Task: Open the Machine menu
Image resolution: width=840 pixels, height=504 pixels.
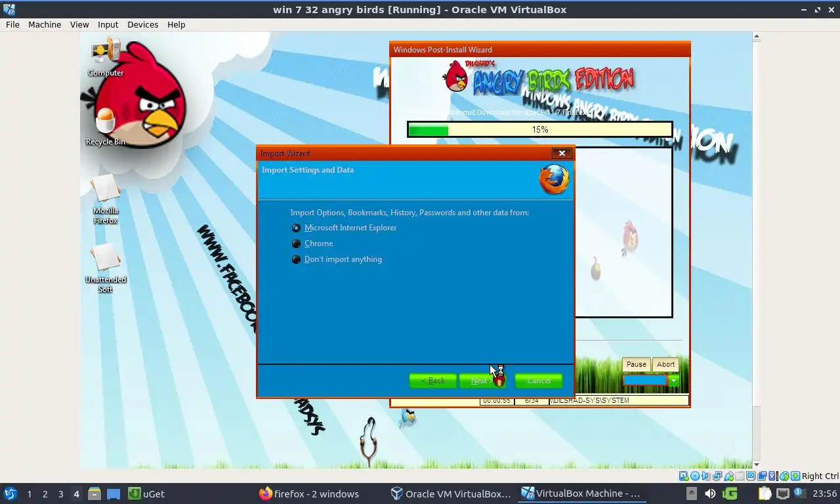Action: (x=45, y=24)
